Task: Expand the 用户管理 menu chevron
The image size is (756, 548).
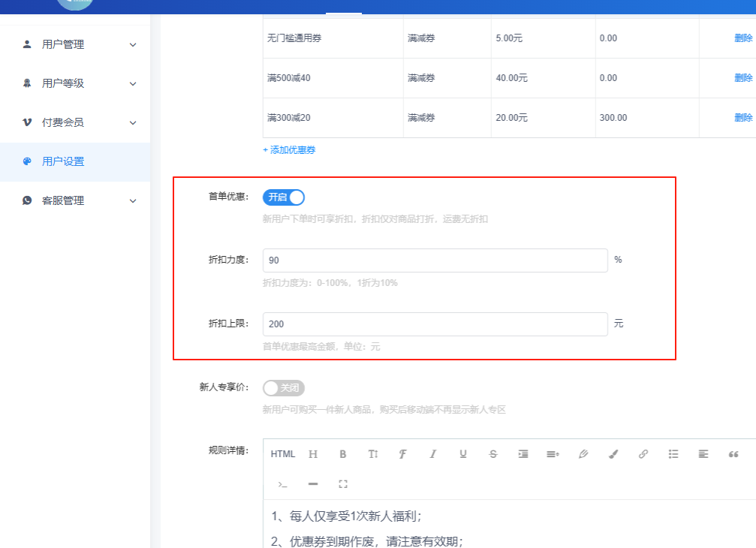Action: tap(133, 45)
